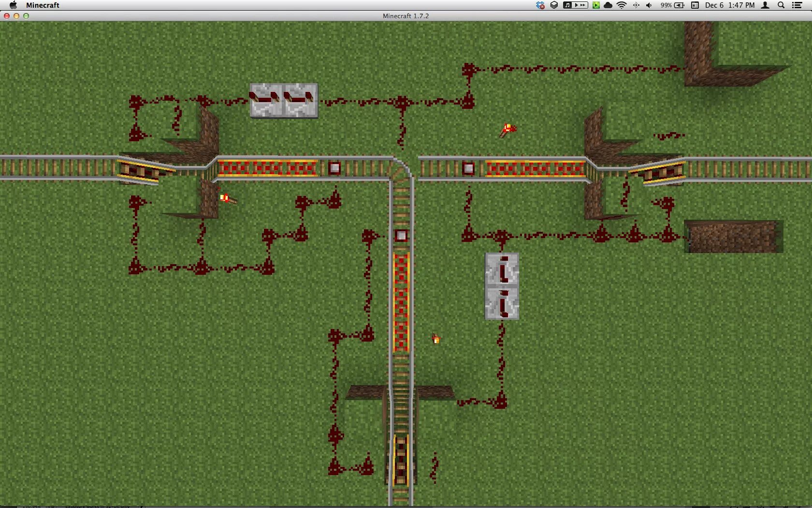The width and height of the screenshot is (812, 508).
Task: Click the upper repeater of the vertical pair
Action: (502, 269)
